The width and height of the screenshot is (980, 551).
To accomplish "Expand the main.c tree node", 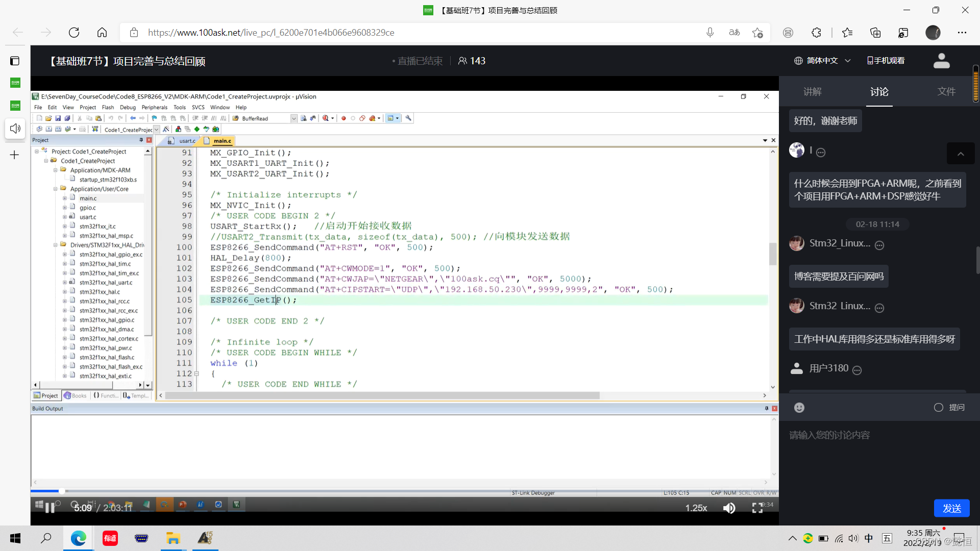I will click(64, 198).
